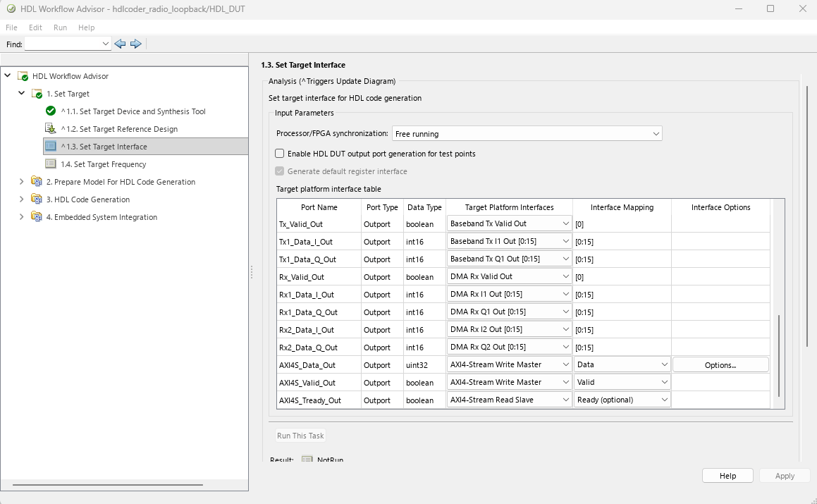Click the HDL Code Generation folder icon
The image size is (817, 504).
[x=37, y=199]
